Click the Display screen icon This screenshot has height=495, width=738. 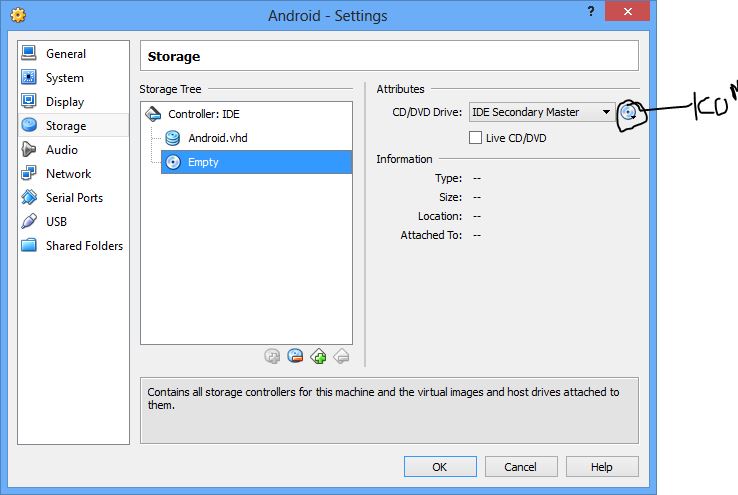pos(29,101)
